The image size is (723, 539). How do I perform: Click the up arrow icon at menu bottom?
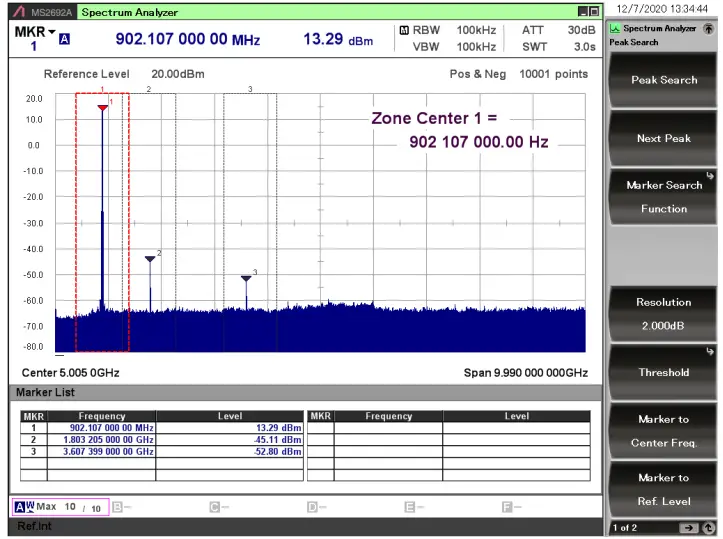708,528
